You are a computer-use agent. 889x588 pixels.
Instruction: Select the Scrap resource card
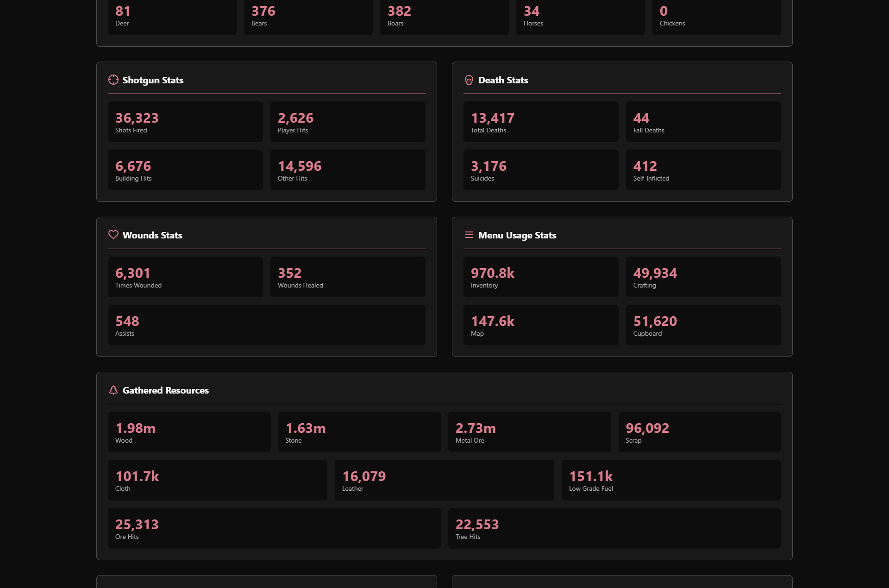pos(699,432)
